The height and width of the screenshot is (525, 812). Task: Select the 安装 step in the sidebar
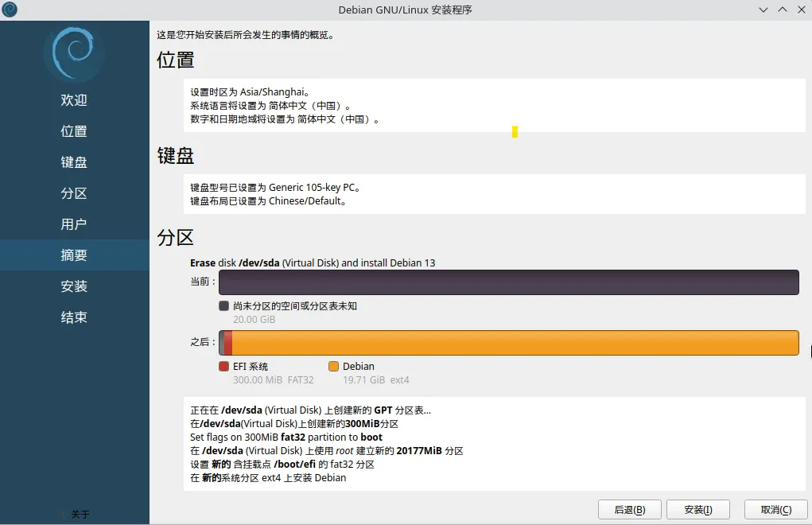coord(74,286)
